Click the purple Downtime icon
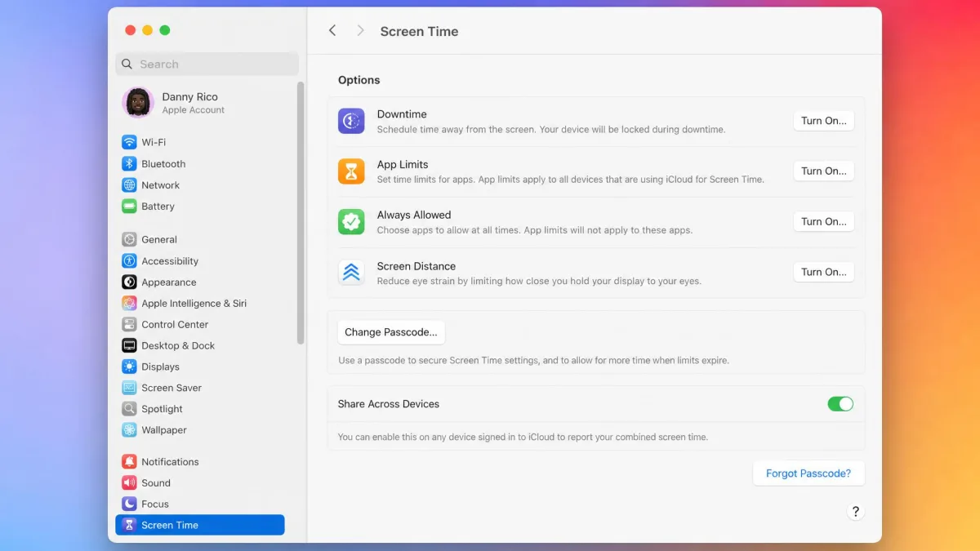The height and width of the screenshot is (551, 980). click(351, 121)
